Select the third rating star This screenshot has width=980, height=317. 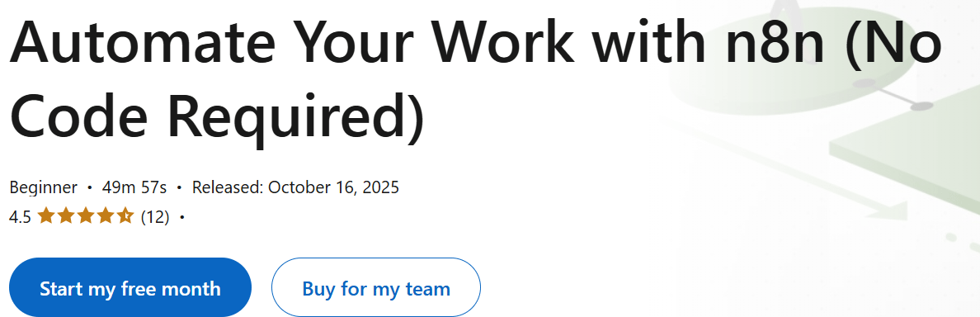point(85,216)
